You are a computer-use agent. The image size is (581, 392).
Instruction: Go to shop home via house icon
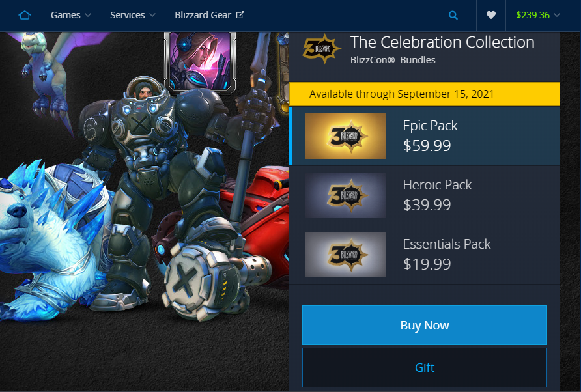click(25, 15)
